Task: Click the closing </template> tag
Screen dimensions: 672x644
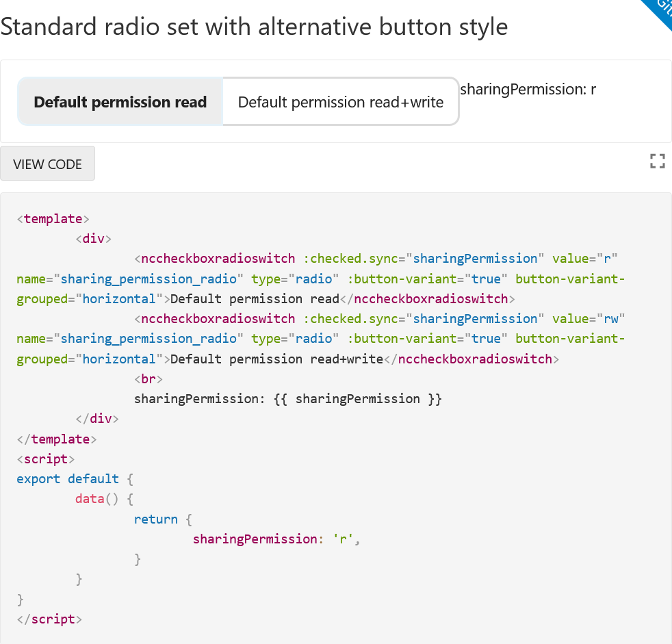Action: click(x=57, y=439)
